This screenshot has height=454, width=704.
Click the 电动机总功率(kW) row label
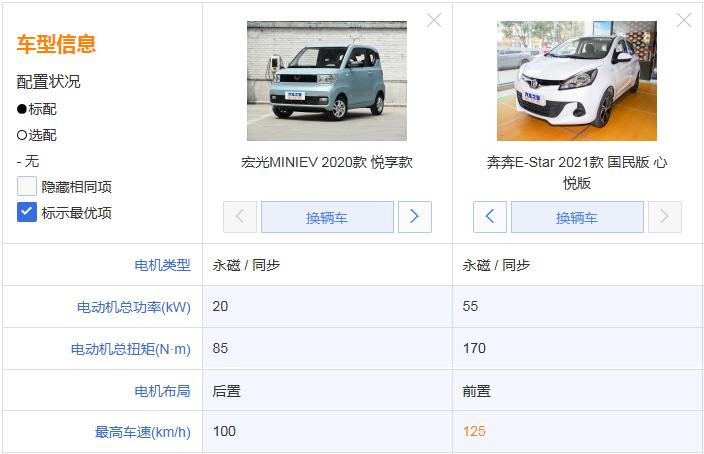(x=134, y=307)
